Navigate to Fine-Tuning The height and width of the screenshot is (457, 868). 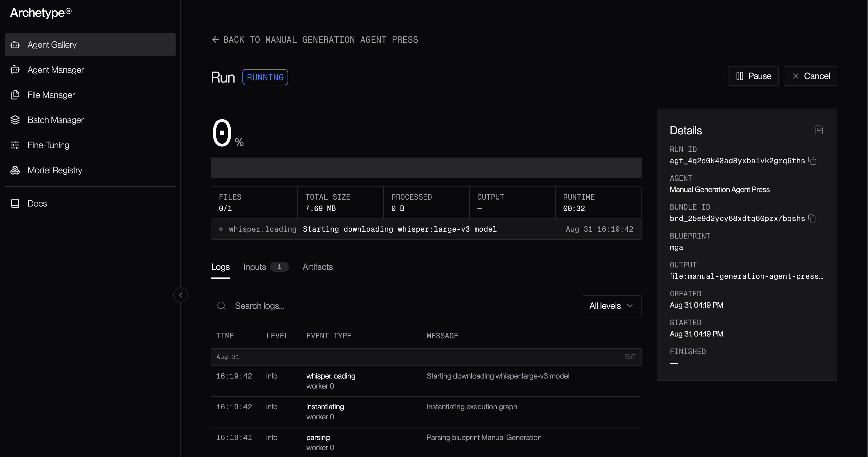(90, 145)
